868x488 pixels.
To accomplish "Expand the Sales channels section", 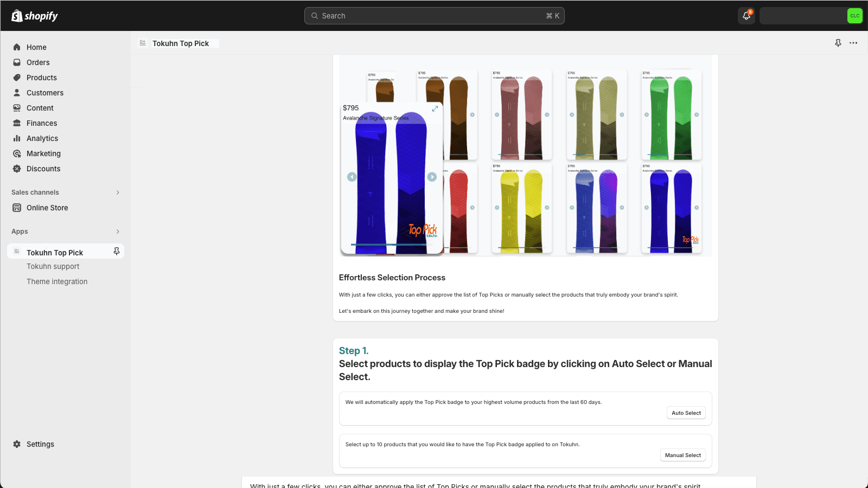I will click(x=118, y=192).
